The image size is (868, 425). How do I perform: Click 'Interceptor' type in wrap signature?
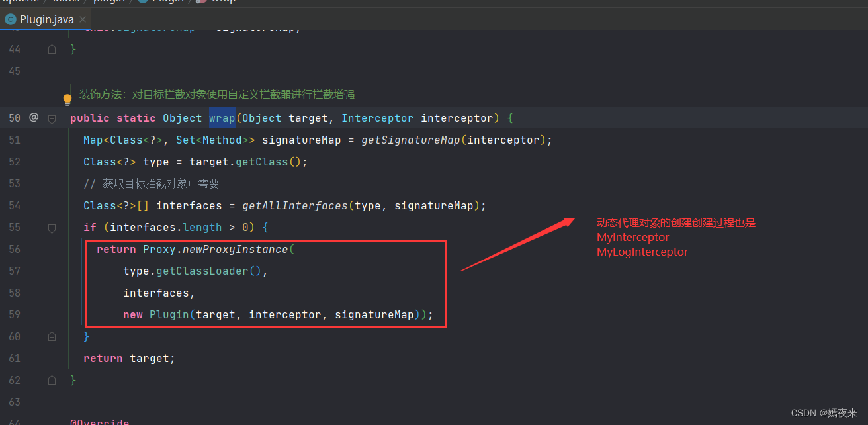point(377,118)
